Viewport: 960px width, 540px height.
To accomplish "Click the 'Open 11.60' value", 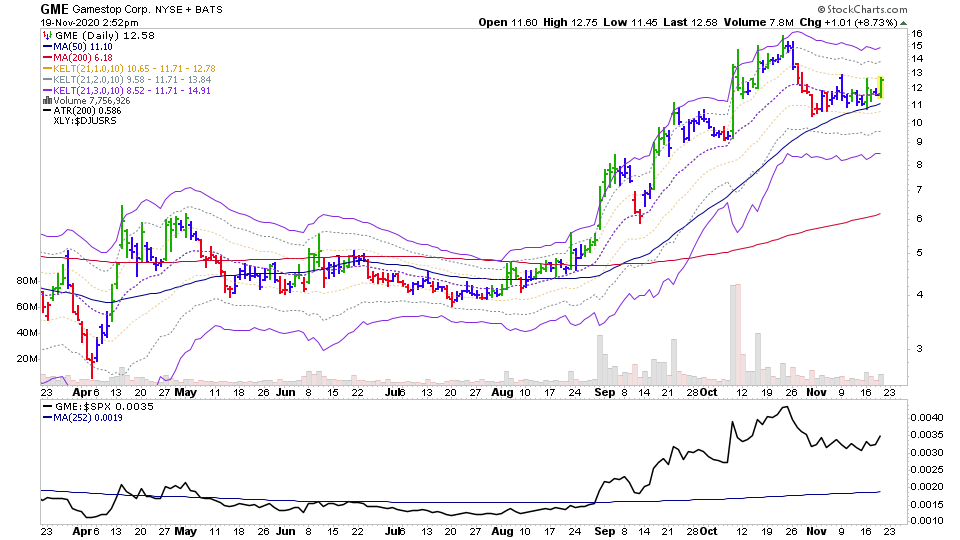I will click(x=508, y=23).
